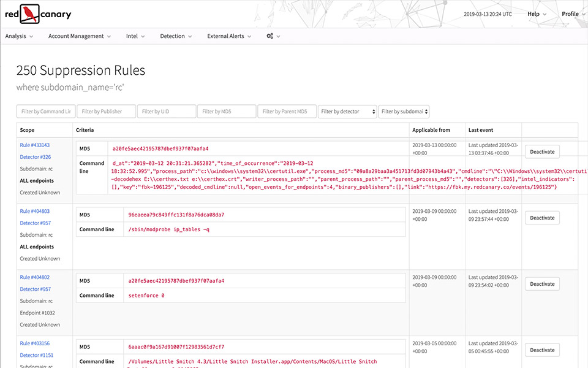
Task: Focus the Filter by UID input
Action: click(x=166, y=112)
